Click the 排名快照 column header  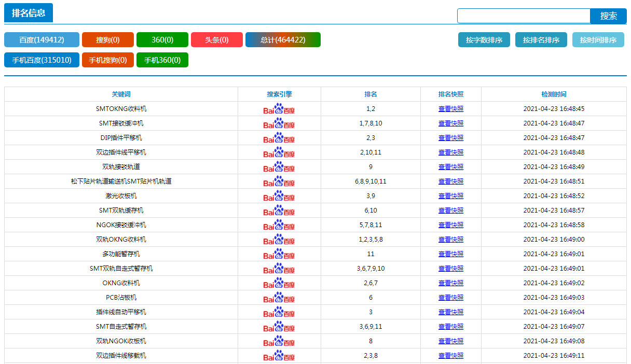click(451, 94)
